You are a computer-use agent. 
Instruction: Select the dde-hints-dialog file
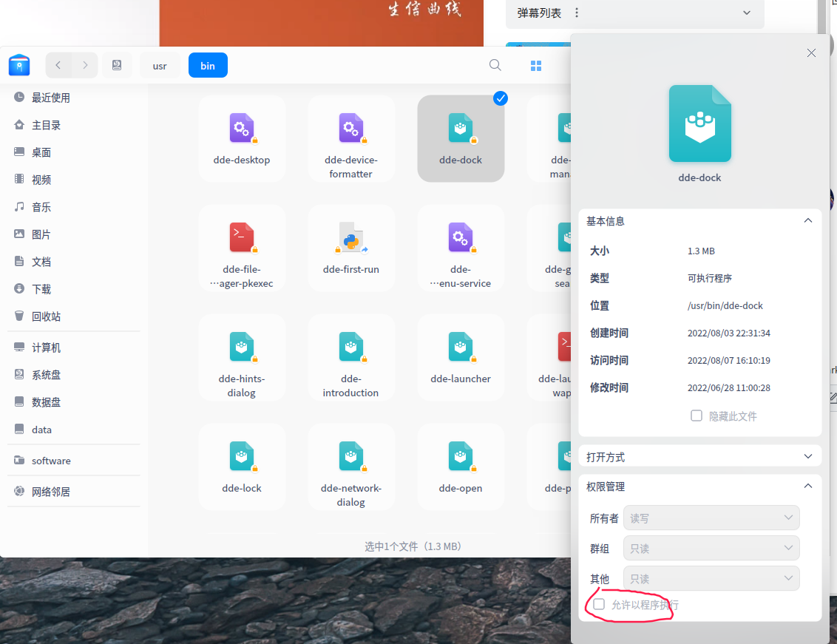click(x=242, y=358)
